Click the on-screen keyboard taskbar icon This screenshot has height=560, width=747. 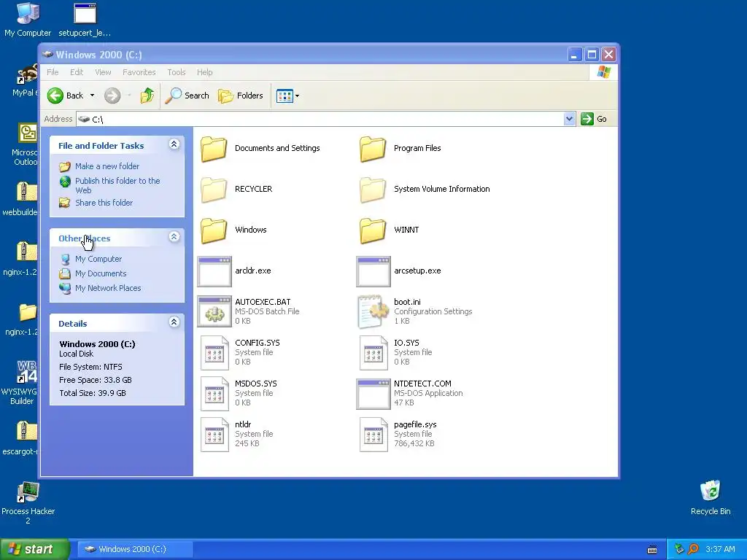pos(652,550)
